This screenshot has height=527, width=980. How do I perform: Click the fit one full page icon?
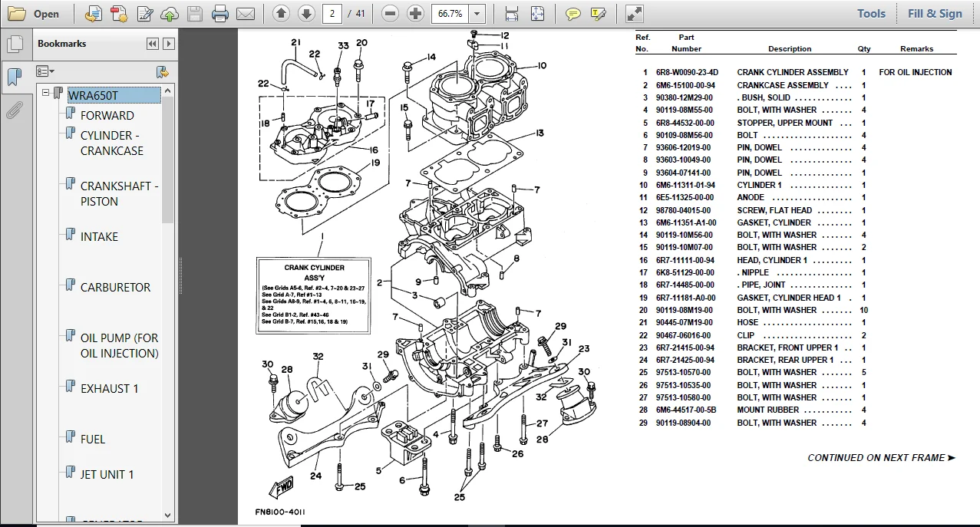[x=537, y=14]
